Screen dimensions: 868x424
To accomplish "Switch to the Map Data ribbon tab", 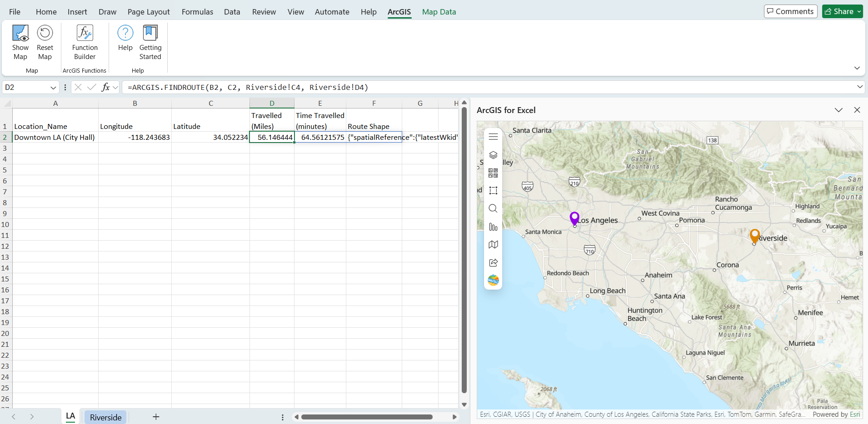I will 439,12.
